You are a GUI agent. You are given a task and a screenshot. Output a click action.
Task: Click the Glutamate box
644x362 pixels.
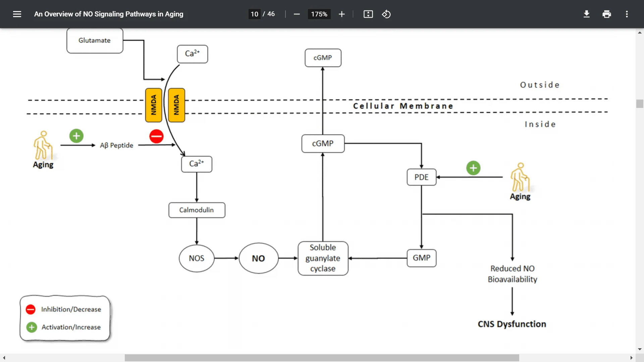[x=95, y=40]
